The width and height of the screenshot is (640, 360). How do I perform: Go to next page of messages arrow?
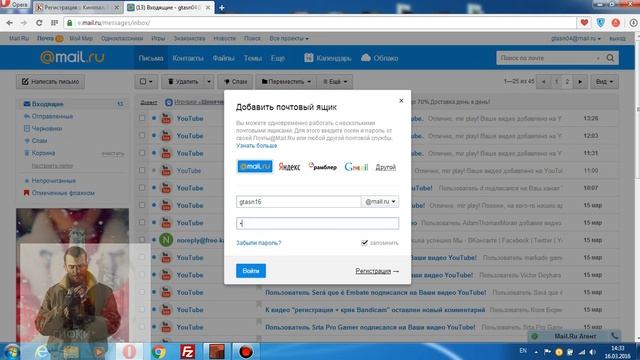point(580,82)
